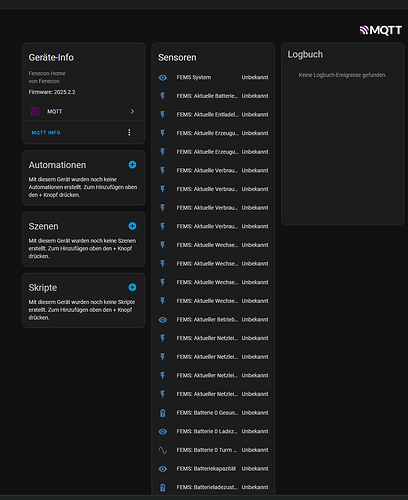408x500 pixels.
Task: Open the FEMS: Batteriekapazität sensor label
Action: (206, 469)
